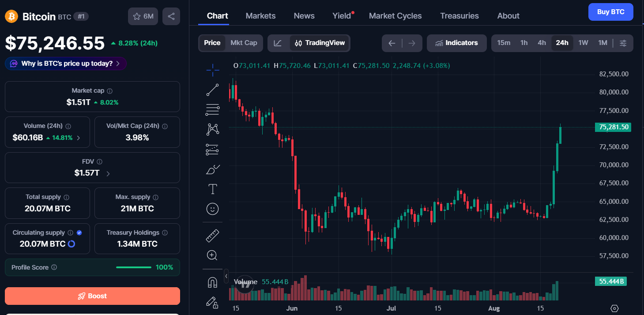Switch to the simple line chart view
This screenshot has height=315, width=644.
tap(278, 43)
